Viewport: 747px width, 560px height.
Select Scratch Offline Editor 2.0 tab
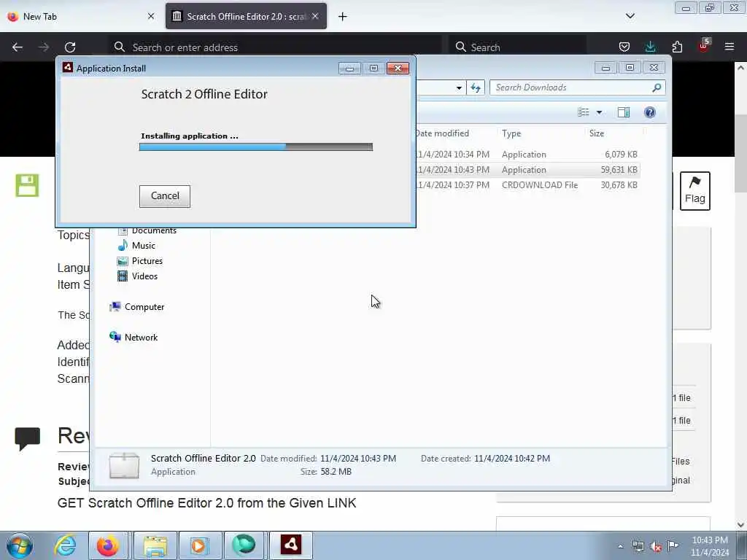point(246,16)
